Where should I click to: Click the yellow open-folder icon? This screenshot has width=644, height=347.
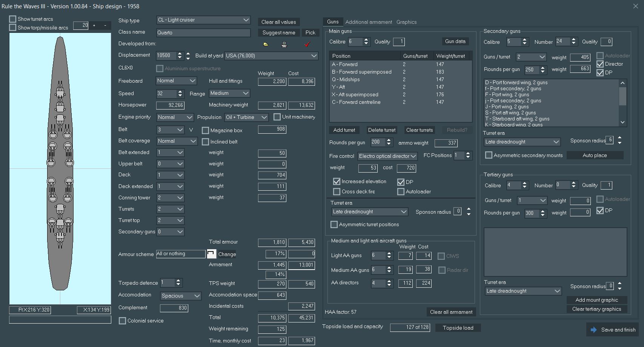click(266, 44)
